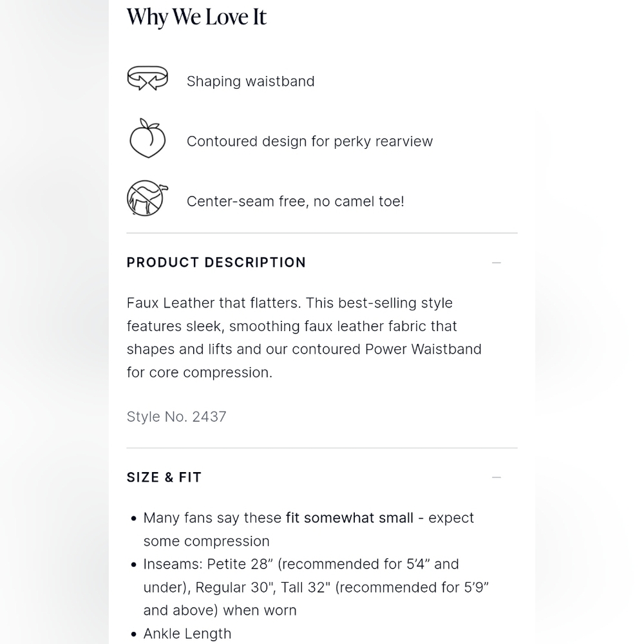Collapse the Product Description section

(496, 263)
